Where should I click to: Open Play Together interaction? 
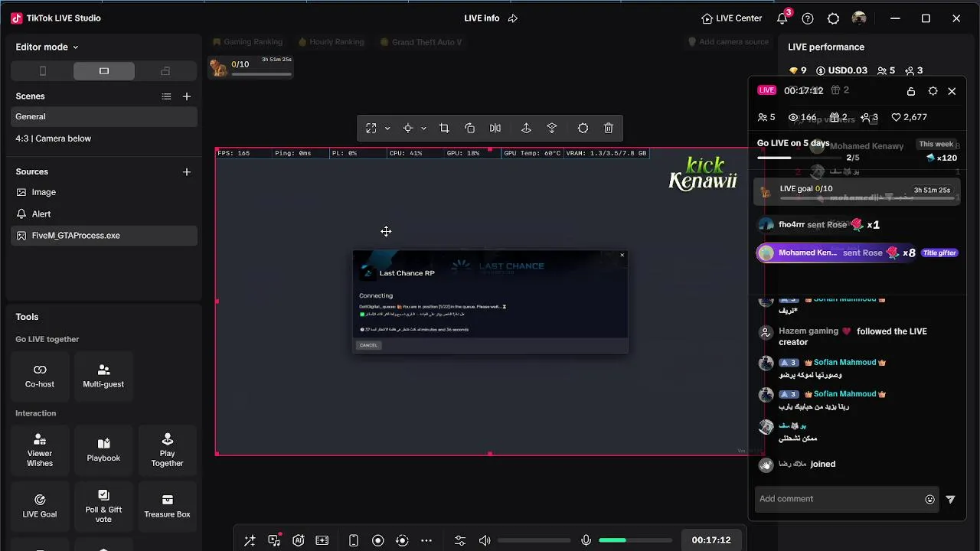(167, 450)
